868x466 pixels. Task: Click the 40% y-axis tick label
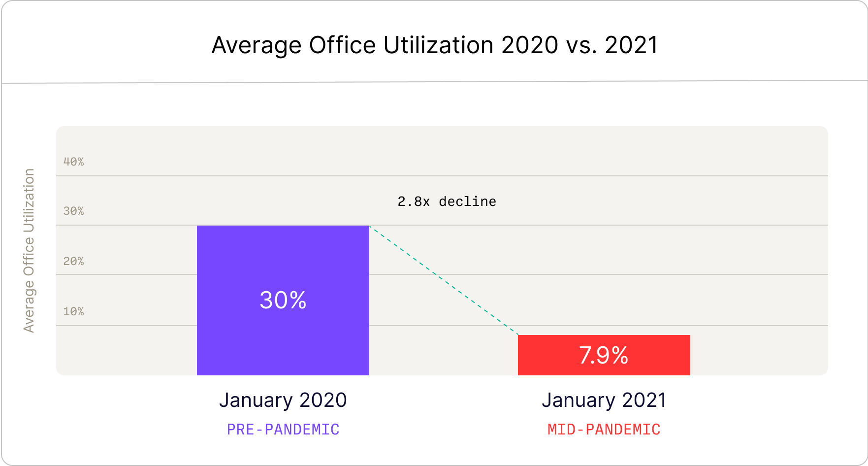[x=73, y=162]
